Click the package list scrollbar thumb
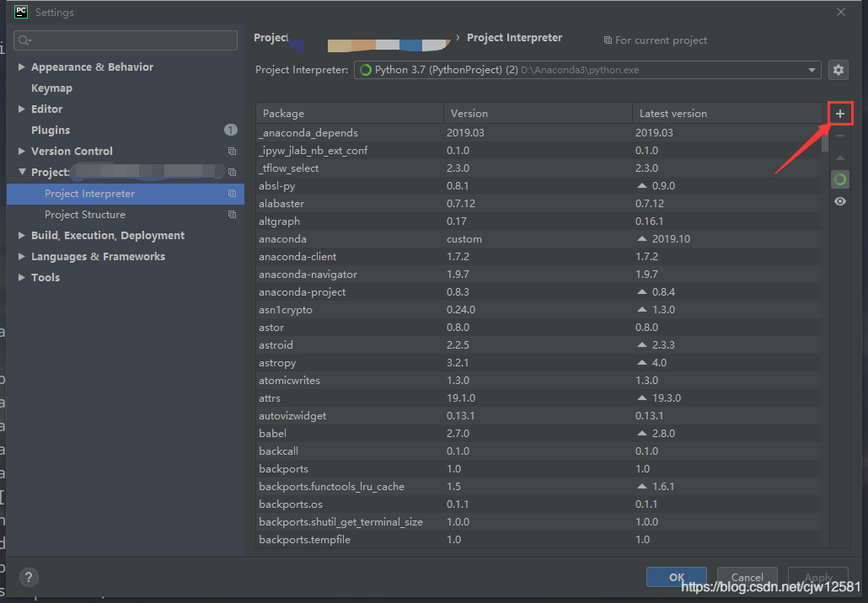 (x=825, y=138)
